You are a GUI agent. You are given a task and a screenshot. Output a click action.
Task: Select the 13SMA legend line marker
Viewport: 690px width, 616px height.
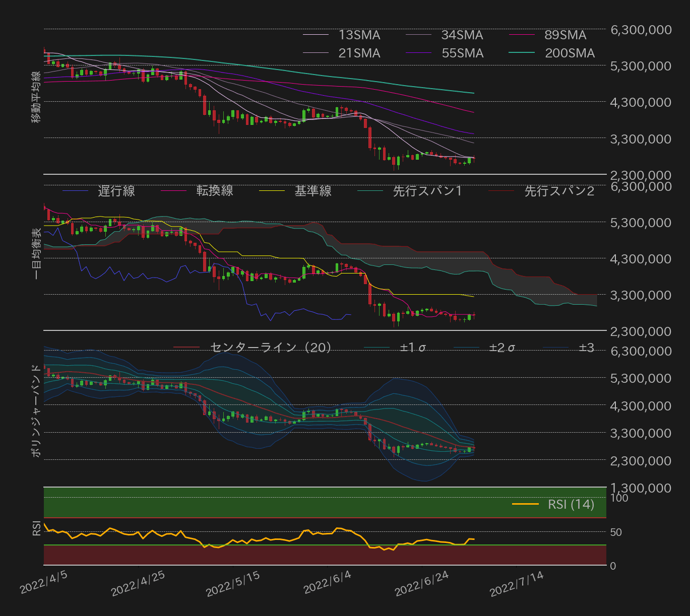(317, 35)
